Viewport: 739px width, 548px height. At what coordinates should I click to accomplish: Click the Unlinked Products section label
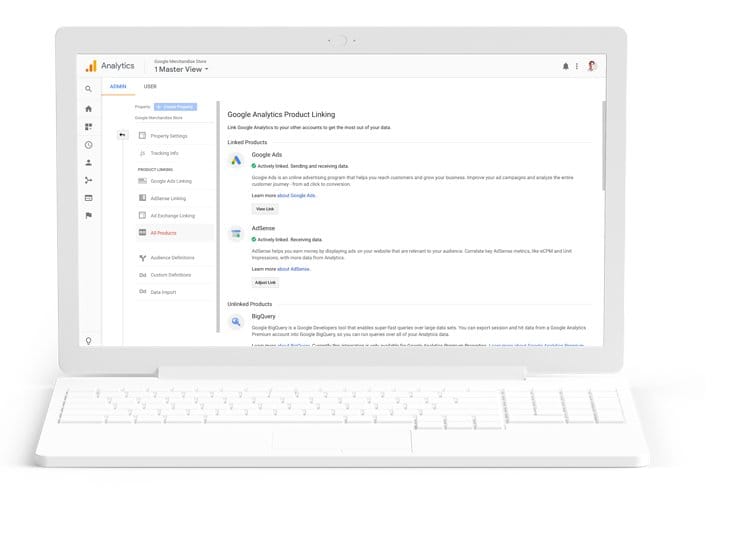point(249,304)
